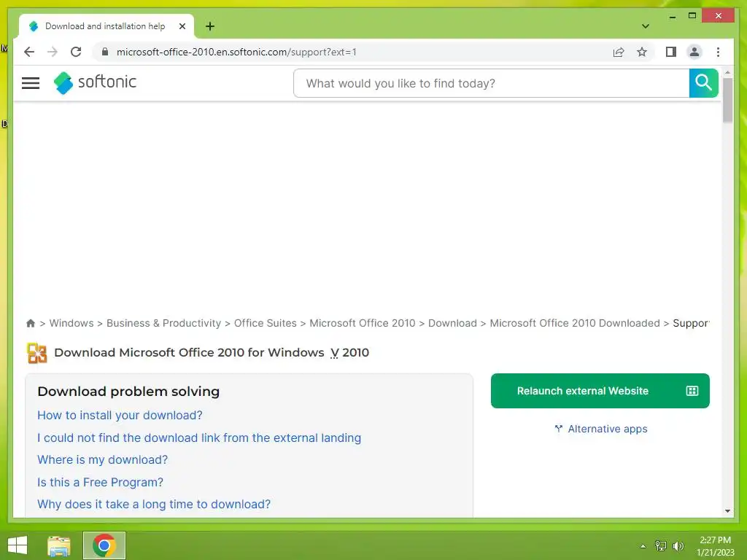Open Microsoft Office 2010 Downloaded breadcrumb
747x560 pixels.
(x=575, y=323)
